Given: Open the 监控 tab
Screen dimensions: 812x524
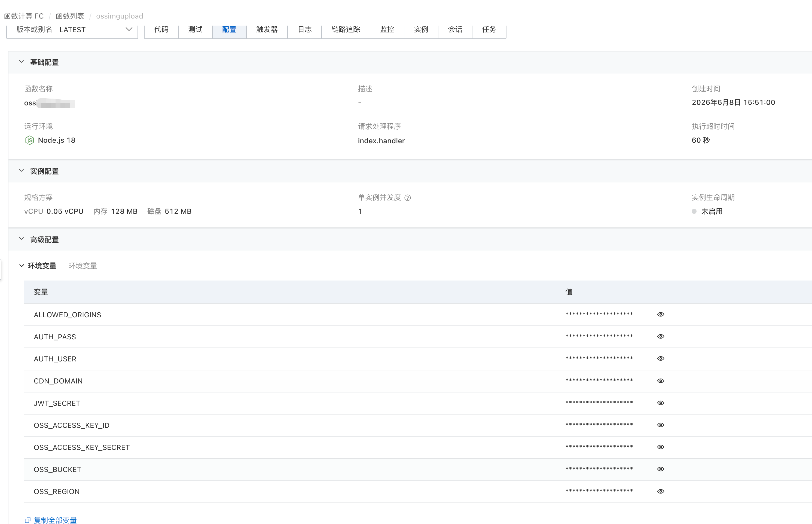Looking at the screenshot, I should tap(387, 30).
